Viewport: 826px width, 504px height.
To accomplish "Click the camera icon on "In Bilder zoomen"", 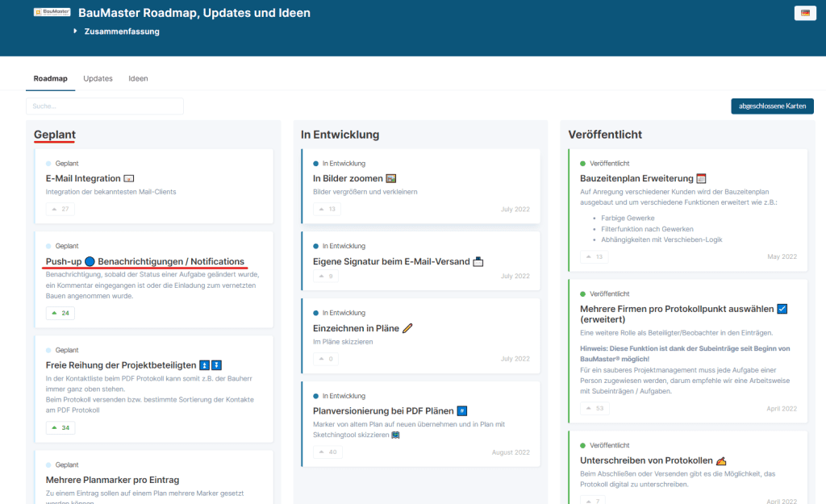I will coord(390,178).
